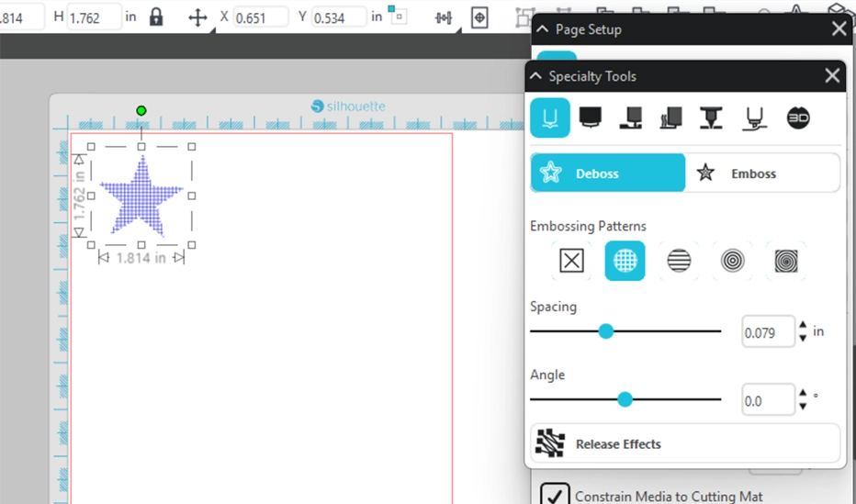This screenshot has height=504, width=856.
Task: Toggle Constrain Media to Cutting Mat checkbox
Action: (555, 496)
